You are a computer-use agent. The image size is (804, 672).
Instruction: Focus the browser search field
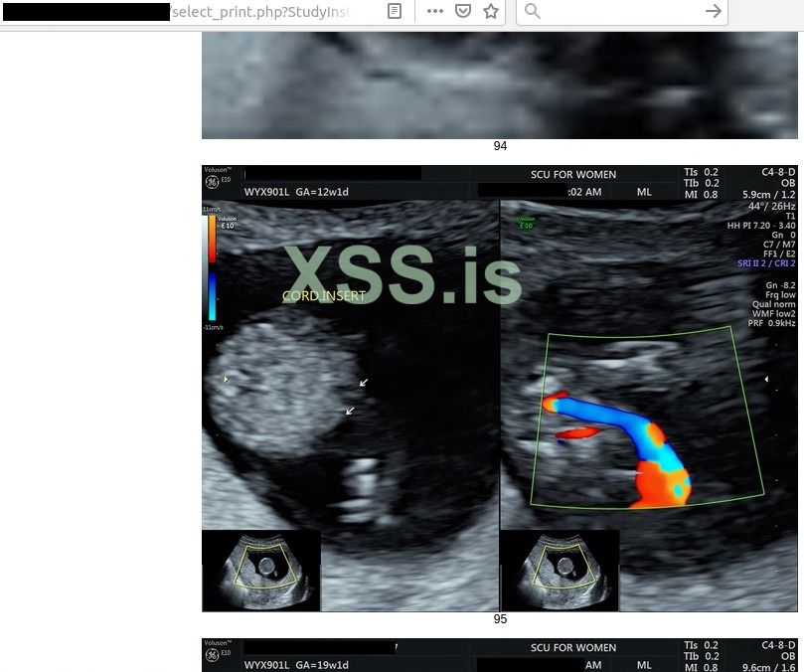(622, 11)
